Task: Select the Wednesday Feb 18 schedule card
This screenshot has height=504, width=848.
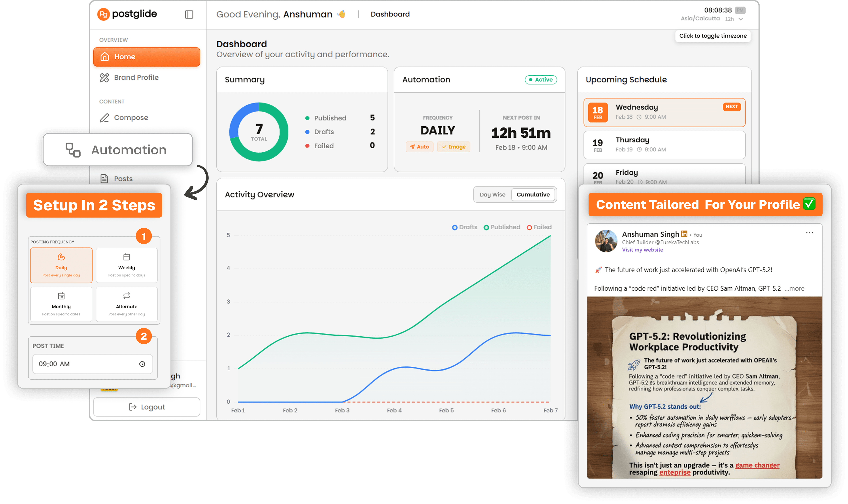Action: pyautogui.click(x=664, y=112)
